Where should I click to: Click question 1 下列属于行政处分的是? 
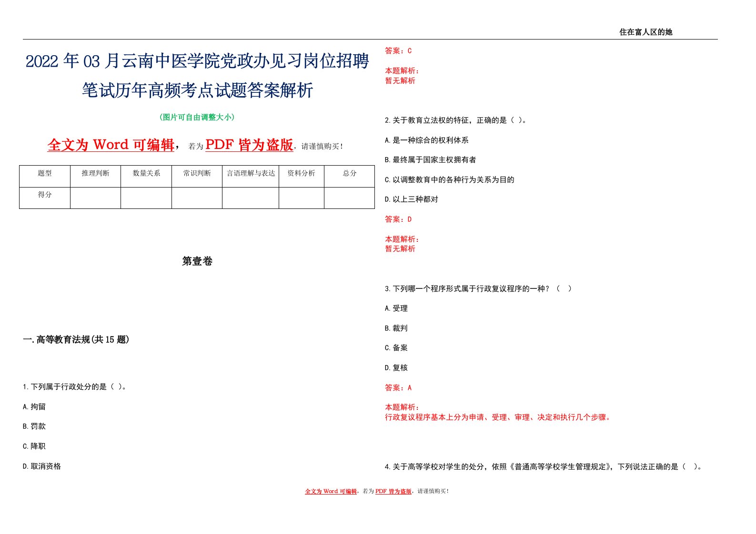[x=74, y=387]
